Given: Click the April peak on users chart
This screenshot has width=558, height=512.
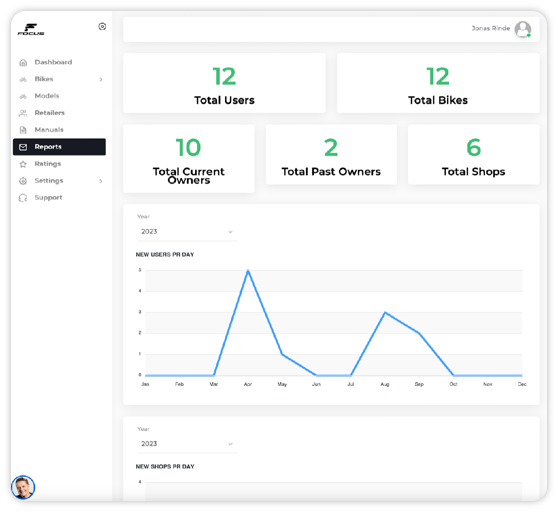Looking at the screenshot, I should (248, 270).
